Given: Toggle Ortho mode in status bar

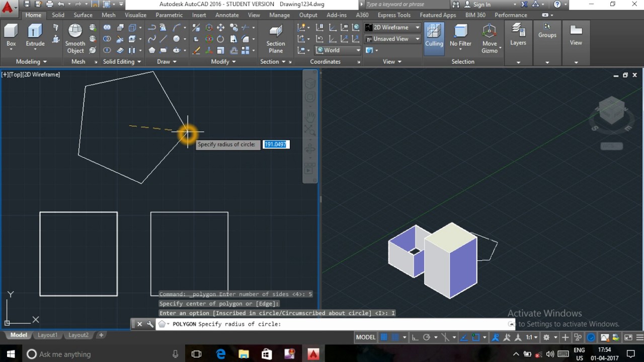Looking at the screenshot, I should 414,337.
